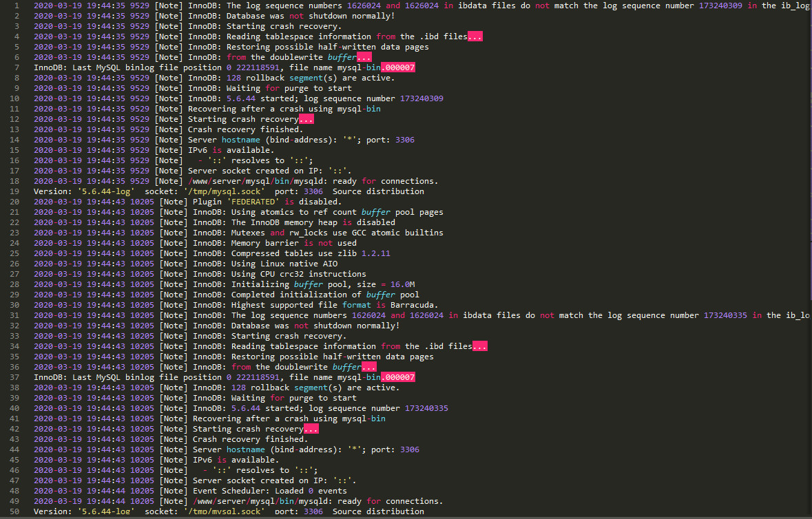Click log sequence number 173240309 on line 10
The height and width of the screenshot is (519, 812).
point(421,98)
